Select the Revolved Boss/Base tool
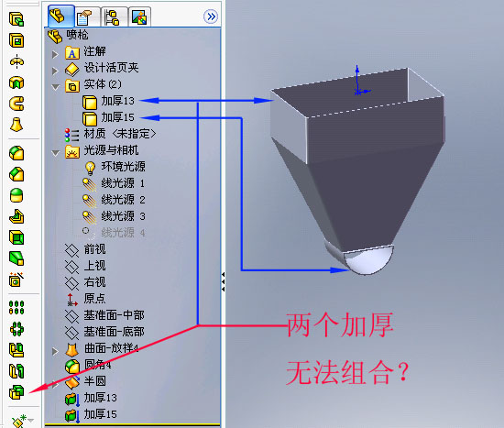Screen dimensions: 504x428 pos(16,61)
